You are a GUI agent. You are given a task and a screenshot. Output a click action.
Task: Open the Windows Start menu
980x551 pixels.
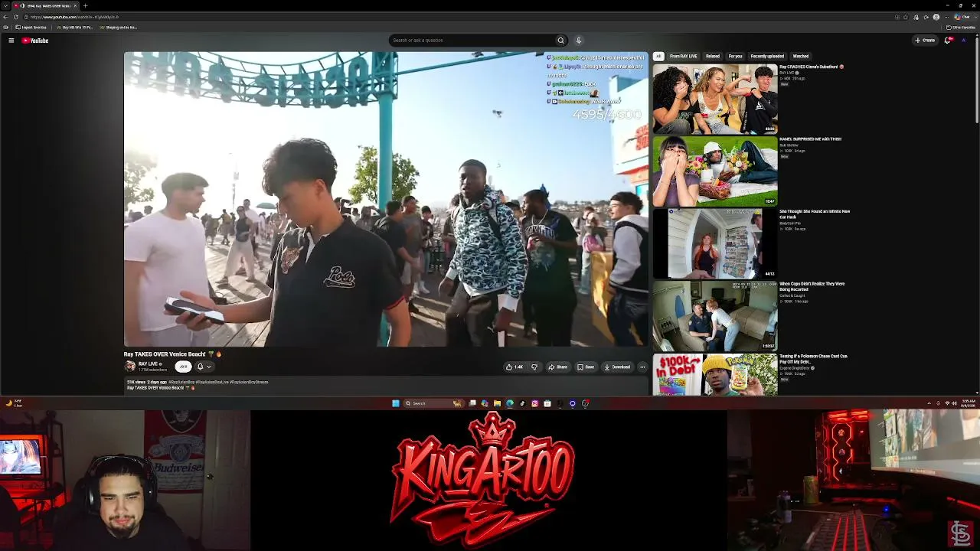tap(395, 403)
